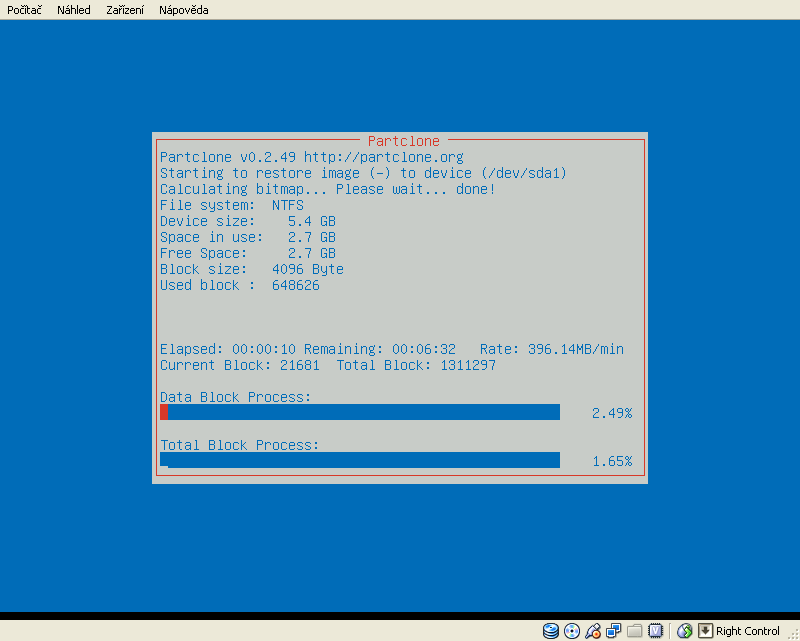Open the Zařízení menu
Screen dimensions: 800x641
point(124,10)
